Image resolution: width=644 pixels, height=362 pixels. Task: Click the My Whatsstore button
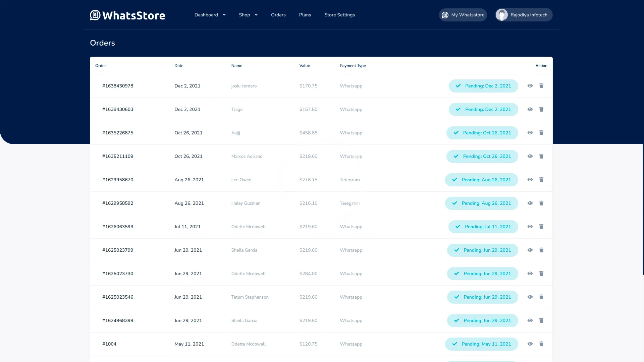[x=463, y=15]
